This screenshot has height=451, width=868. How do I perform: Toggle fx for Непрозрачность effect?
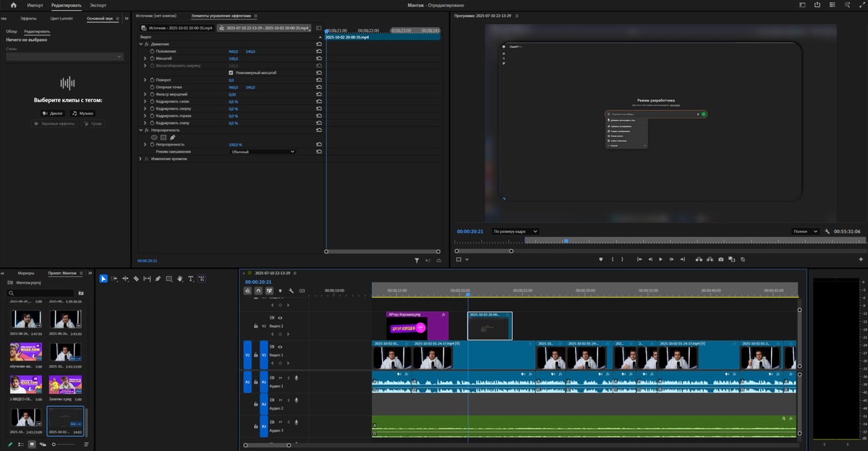pyautogui.click(x=147, y=130)
